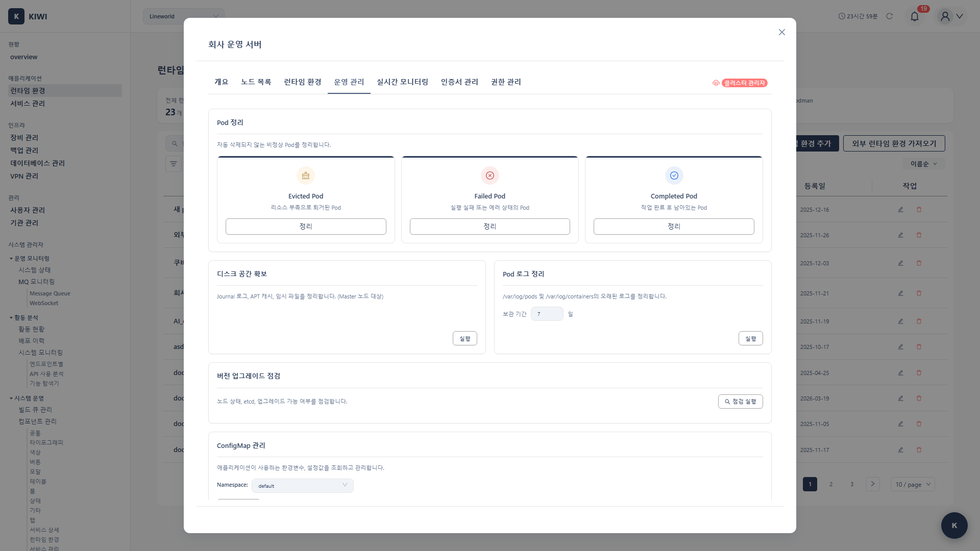The image size is (980, 551).
Task: Collapse the 운영 모니터링 tree section
Action: click(11, 259)
